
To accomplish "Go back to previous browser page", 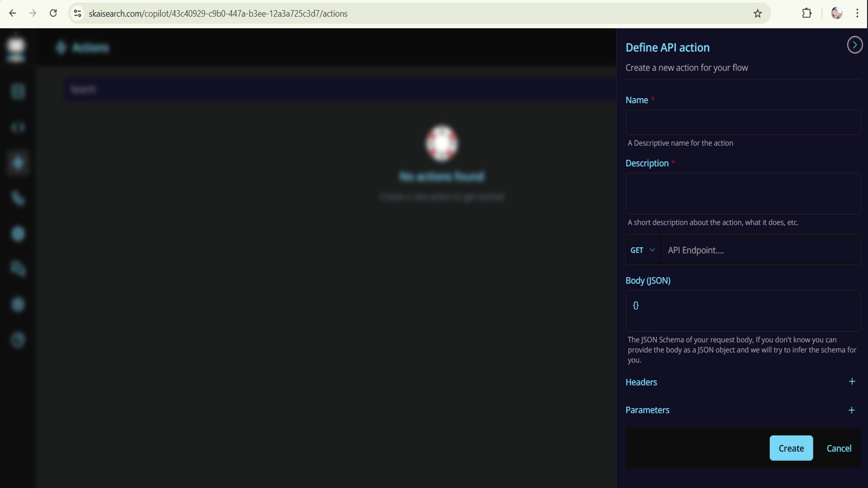I will pyautogui.click(x=13, y=14).
